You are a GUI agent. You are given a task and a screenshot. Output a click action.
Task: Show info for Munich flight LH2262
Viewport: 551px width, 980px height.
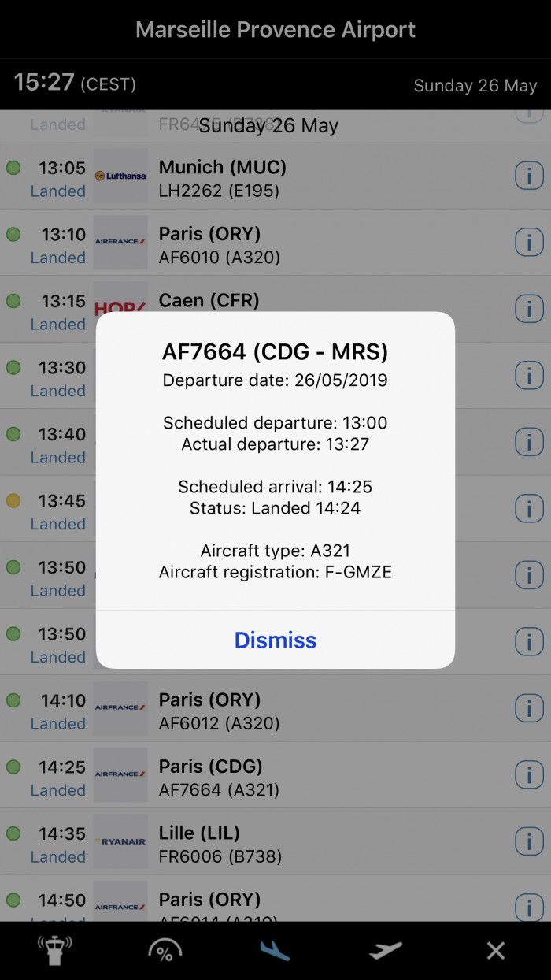529,176
